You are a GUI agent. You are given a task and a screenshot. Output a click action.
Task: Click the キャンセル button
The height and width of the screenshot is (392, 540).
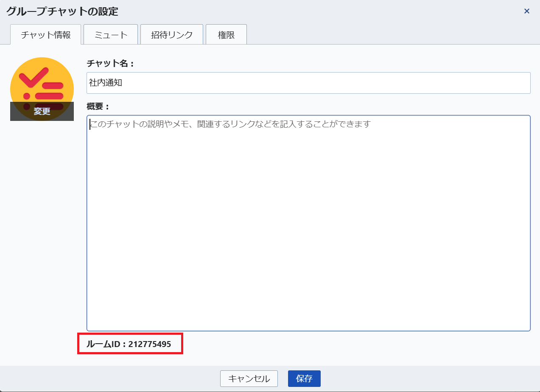pos(249,379)
